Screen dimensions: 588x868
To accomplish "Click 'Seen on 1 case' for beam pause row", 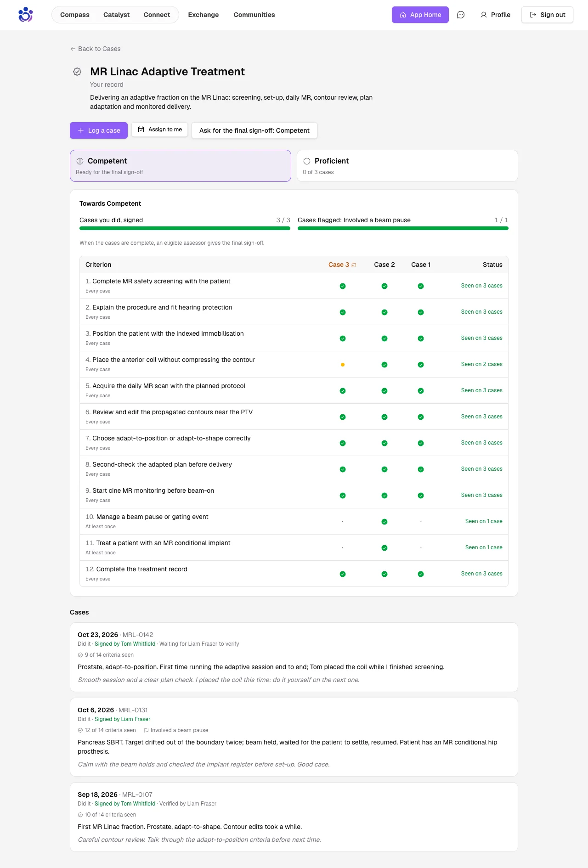I will pyautogui.click(x=484, y=521).
